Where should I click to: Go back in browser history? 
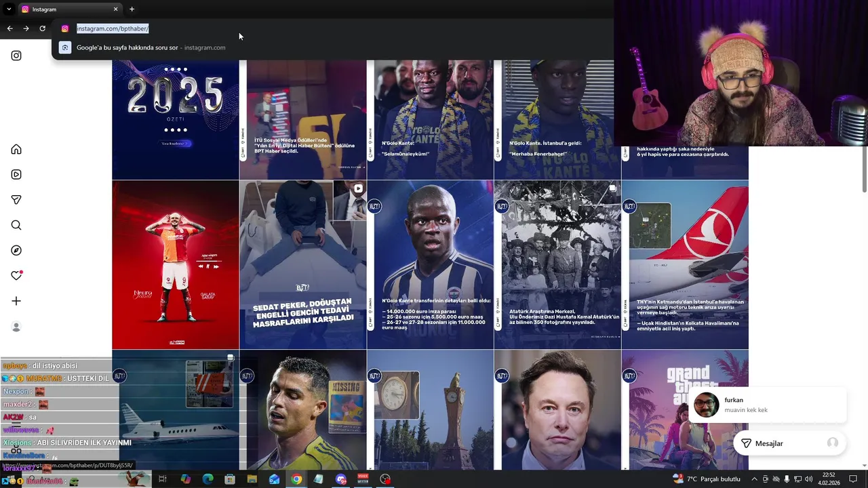tap(9, 28)
